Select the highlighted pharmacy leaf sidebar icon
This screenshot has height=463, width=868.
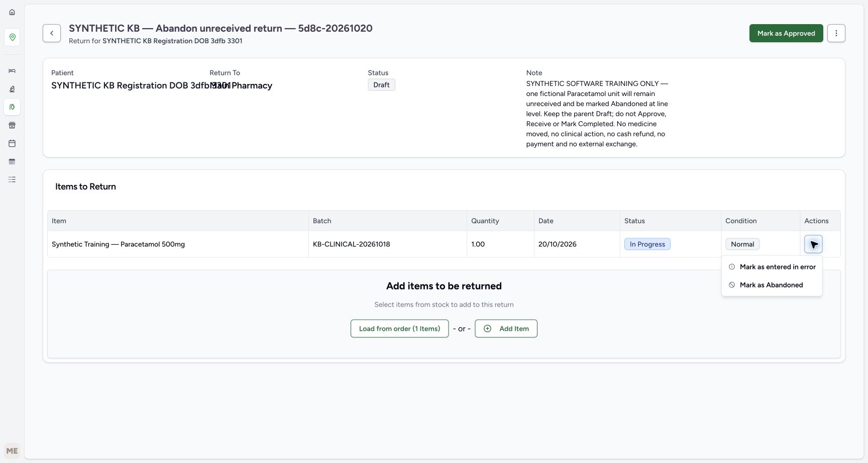12,107
